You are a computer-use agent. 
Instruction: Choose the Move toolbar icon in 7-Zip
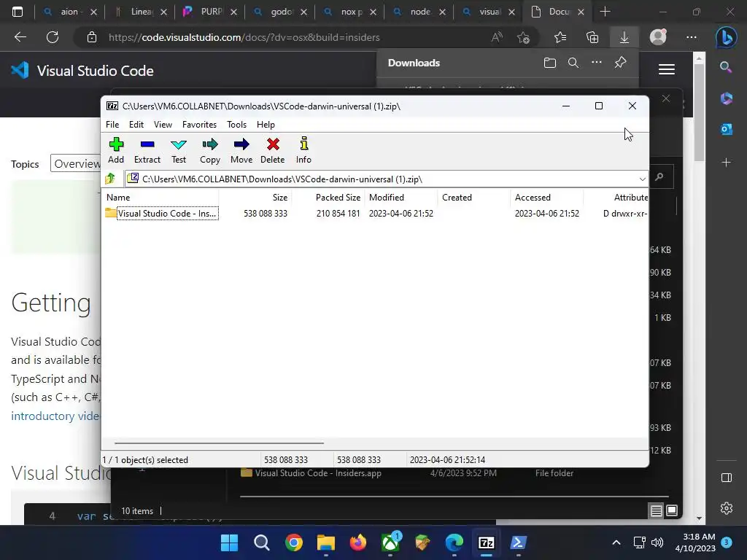(x=241, y=150)
